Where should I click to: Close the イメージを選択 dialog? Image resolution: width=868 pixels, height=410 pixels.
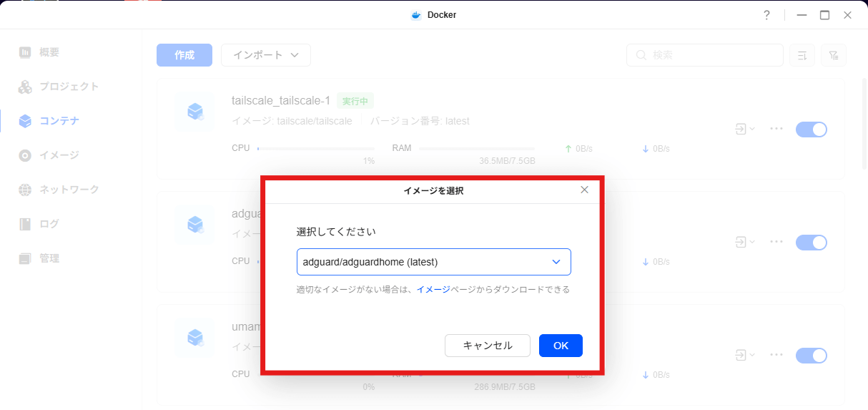(584, 190)
